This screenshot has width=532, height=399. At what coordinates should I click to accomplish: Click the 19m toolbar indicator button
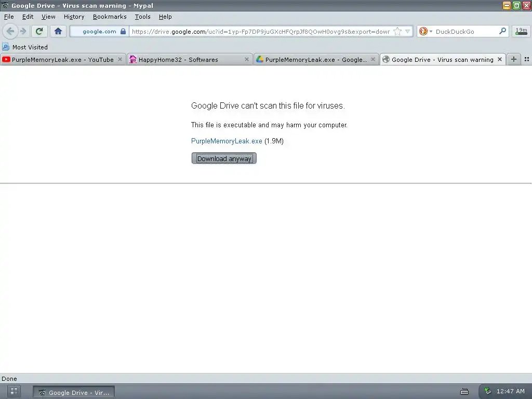click(521, 31)
